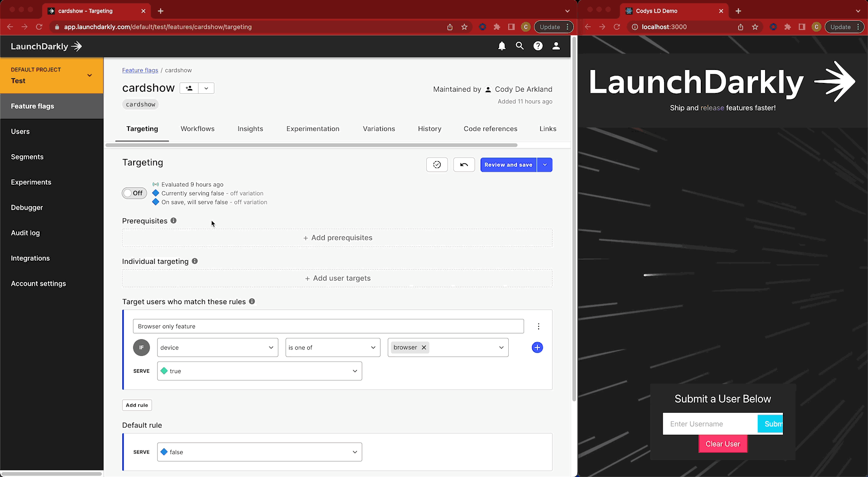Click the cardshow key tag
The height and width of the screenshot is (477, 868).
coord(141,104)
